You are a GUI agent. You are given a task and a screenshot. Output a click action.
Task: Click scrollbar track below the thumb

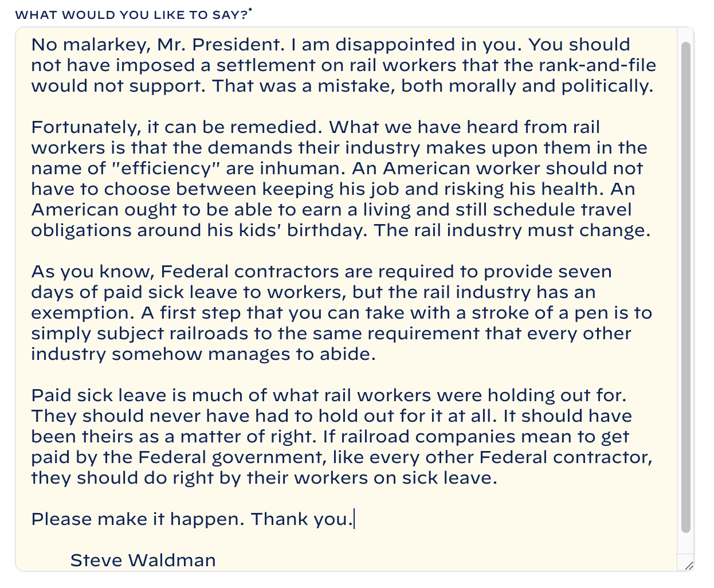click(686, 543)
